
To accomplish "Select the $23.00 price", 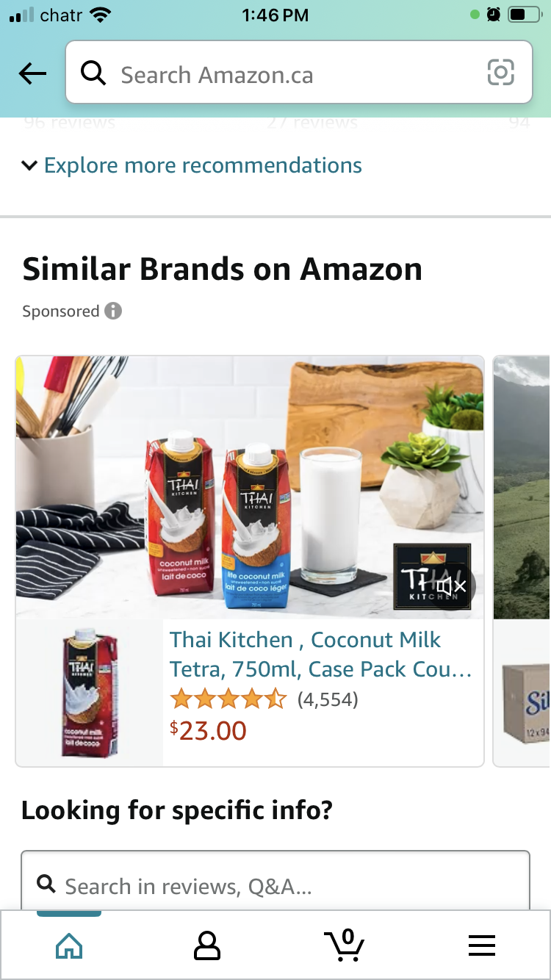I will click(x=209, y=730).
